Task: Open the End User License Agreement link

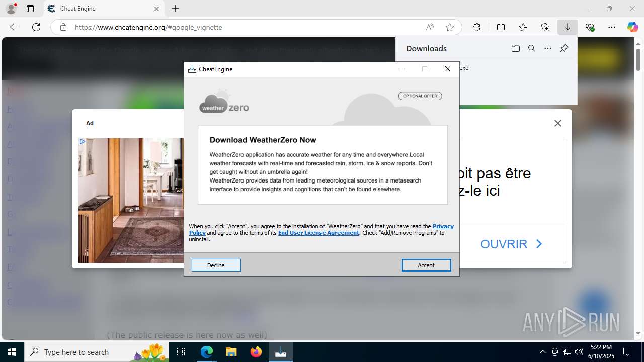Action: (318, 233)
